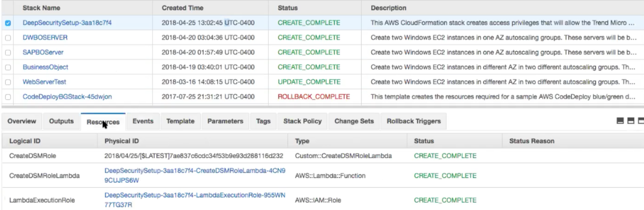Click the BusinessObject stack name link
This screenshot has width=644, height=210.
coord(45,67)
